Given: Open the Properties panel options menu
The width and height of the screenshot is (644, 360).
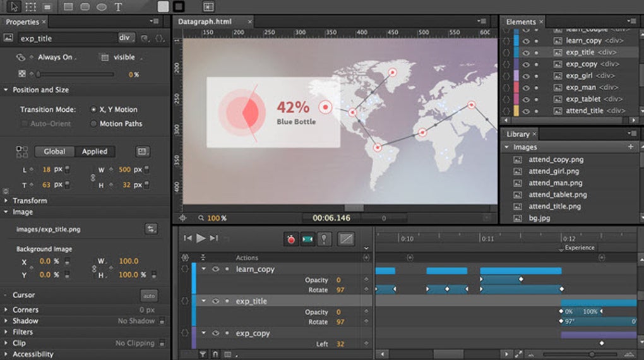Looking at the screenshot, I should [154, 21].
